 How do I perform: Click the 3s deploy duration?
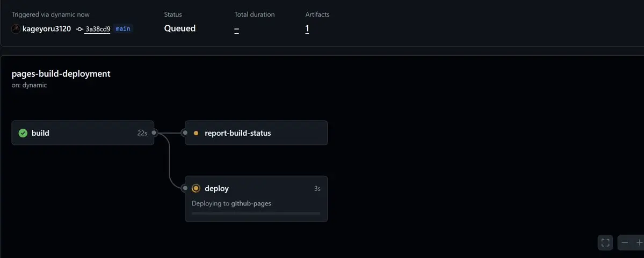317,189
